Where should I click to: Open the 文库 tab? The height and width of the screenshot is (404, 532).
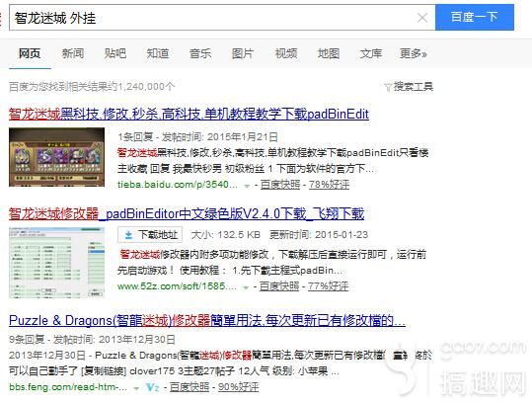(x=371, y=53)
